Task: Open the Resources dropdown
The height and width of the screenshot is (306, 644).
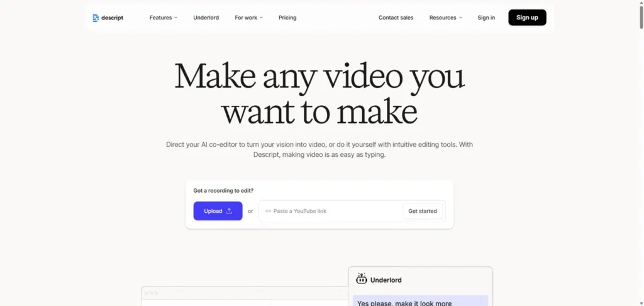Action: coord(446,18)
